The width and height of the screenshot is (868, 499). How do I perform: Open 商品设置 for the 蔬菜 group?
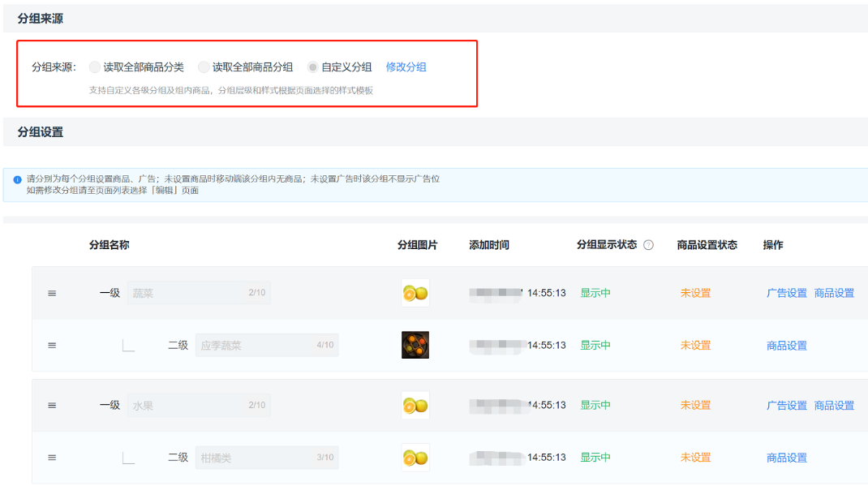(x=834, y=294)
